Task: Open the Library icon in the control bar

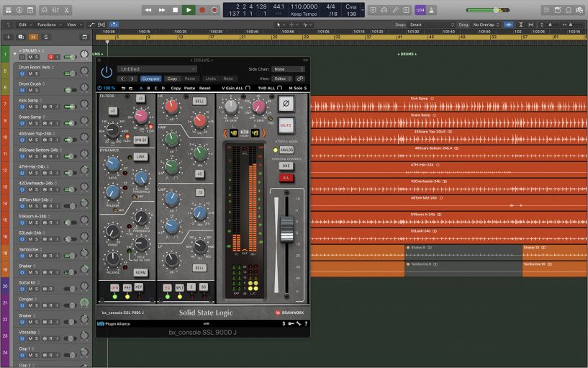Action: (x=8, y=10)
